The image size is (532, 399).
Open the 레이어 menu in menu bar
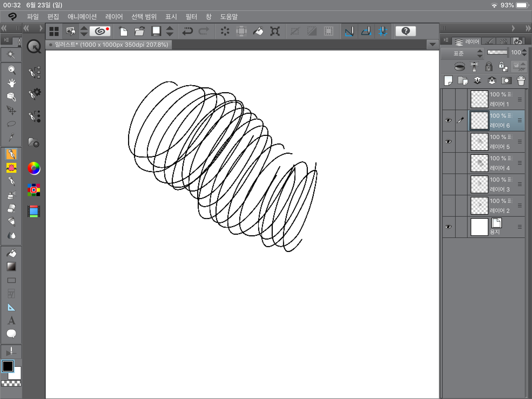pyautogui.click(x=114, y=17)
